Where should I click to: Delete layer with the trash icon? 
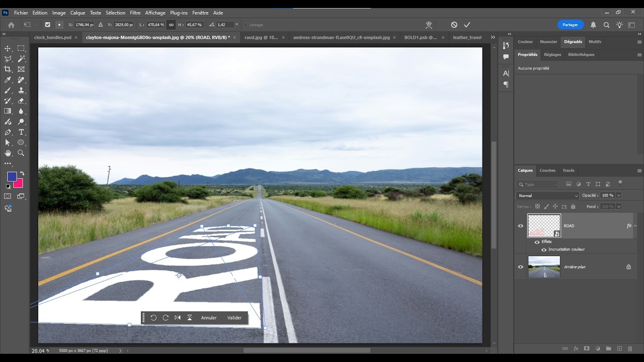coord(631,348)
